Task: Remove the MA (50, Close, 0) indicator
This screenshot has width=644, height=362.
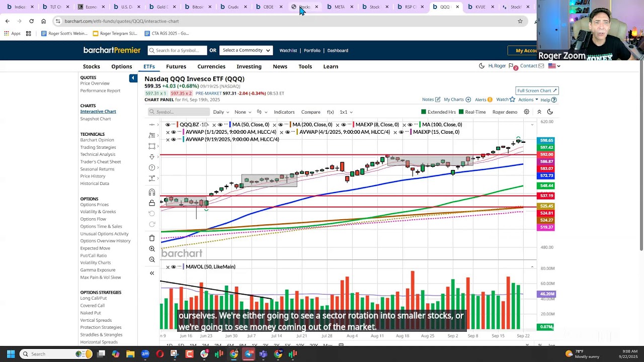Action: pyautogui.click(x=214, y=125)
